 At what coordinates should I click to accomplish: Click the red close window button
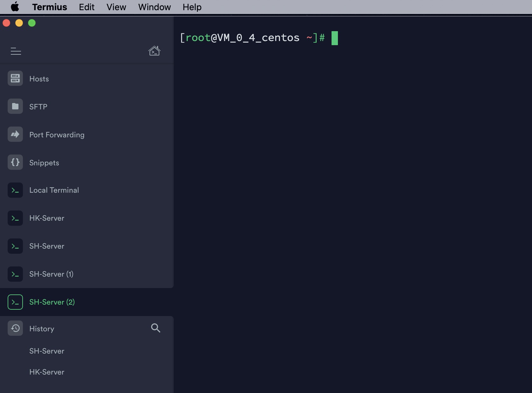(6, 23)
